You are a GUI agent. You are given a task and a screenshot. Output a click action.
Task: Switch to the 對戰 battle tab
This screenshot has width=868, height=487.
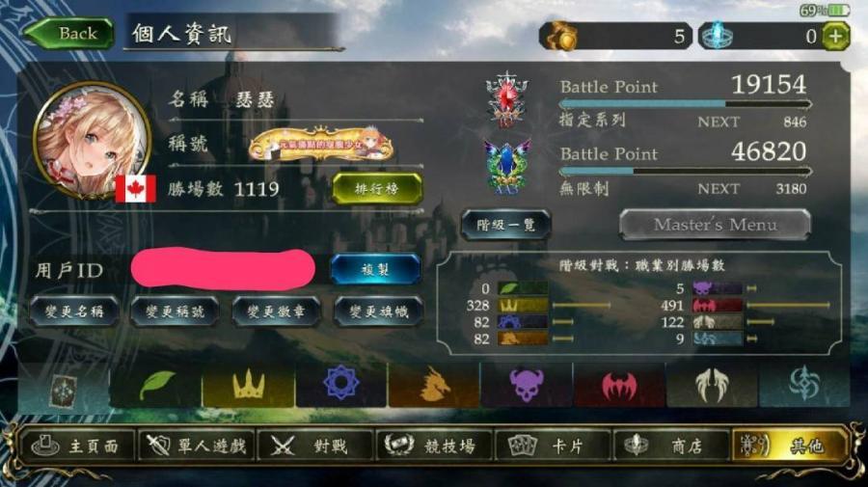313,445
